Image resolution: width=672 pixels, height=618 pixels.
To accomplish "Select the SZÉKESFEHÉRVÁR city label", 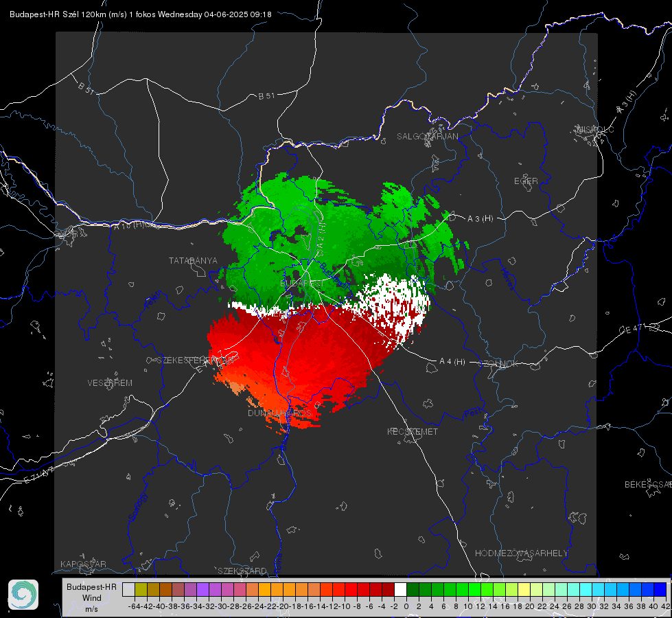I will 195,360.
